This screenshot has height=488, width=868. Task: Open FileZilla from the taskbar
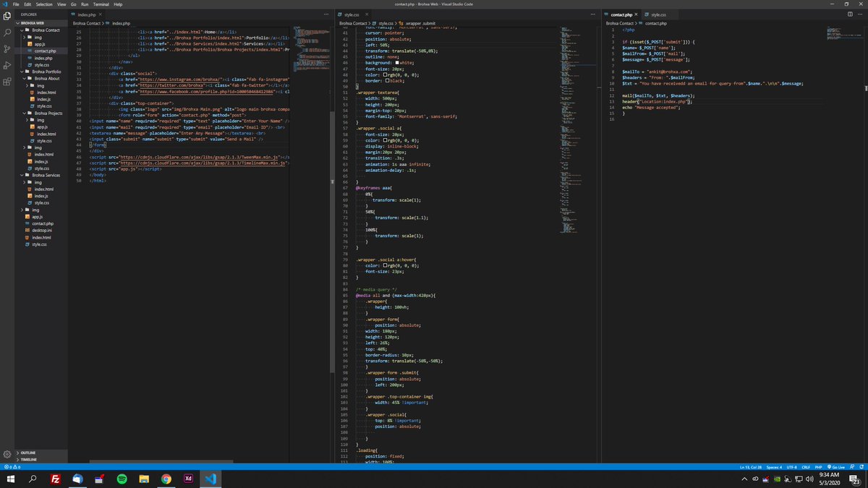tap(56, 479)
